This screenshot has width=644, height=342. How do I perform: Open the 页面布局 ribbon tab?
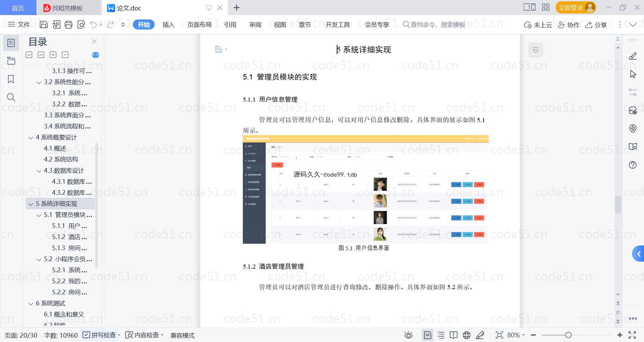(199, 25)
